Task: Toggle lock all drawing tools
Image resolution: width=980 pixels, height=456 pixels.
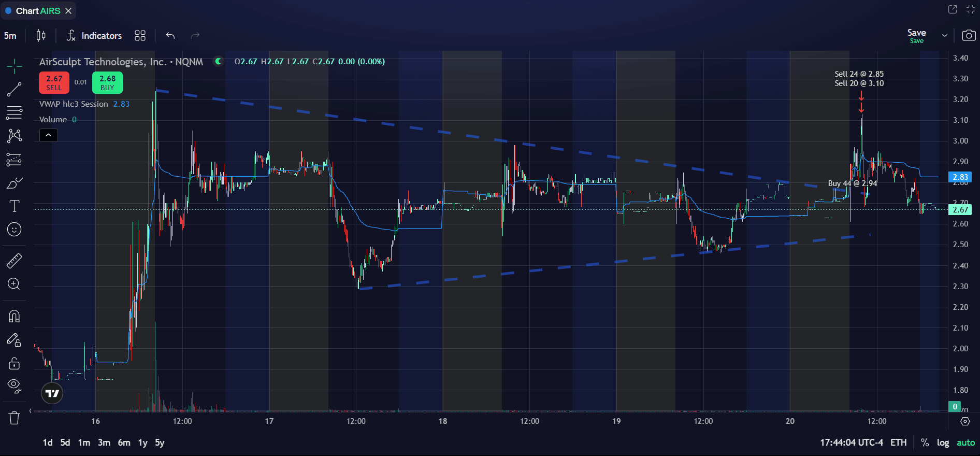Action: (x=14, y=363)
